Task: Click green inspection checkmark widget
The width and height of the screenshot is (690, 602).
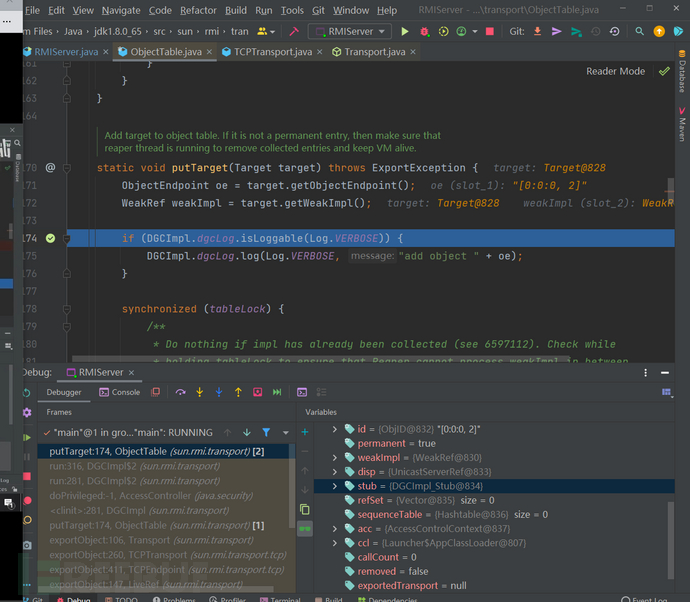Action: pyautogui.click(x=664, y=71)
